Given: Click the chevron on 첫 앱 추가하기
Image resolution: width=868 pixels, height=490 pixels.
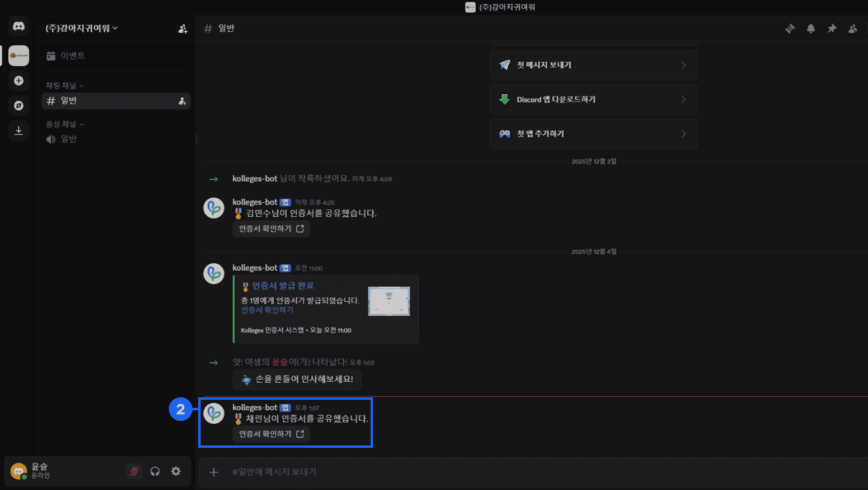Looking at the screenshot, I should 683,134.
